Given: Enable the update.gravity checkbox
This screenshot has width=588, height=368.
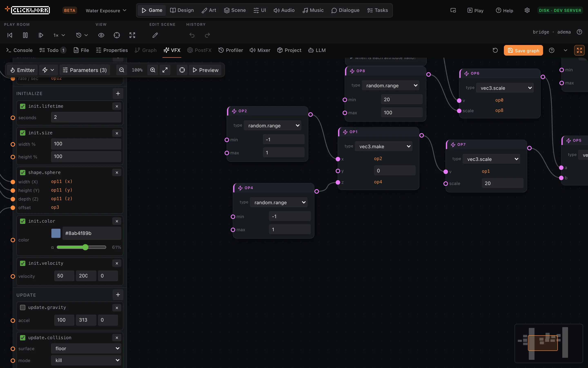Looking at the screenshot, I should click(x=23, y=307).
